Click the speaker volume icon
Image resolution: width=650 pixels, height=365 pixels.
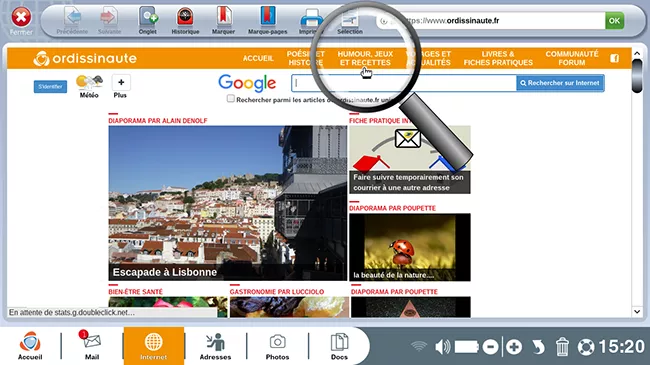coord(442,347)
